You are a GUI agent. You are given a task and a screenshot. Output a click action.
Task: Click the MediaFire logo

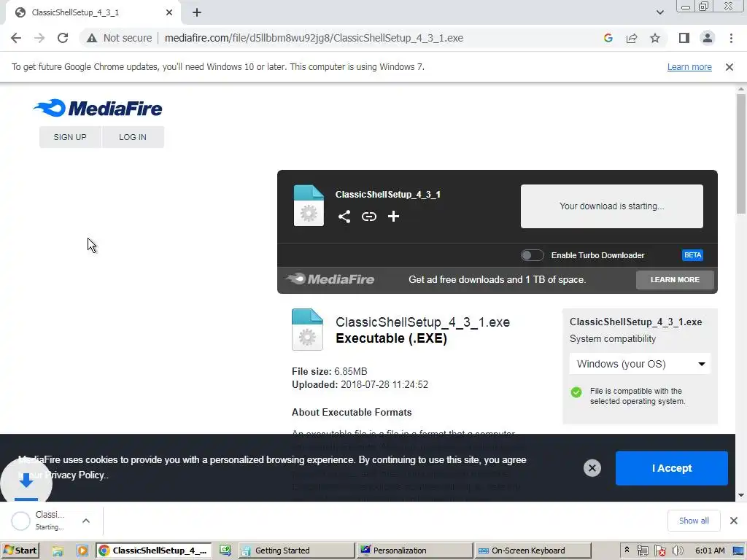pyautogui.click(x=98, y=108)
